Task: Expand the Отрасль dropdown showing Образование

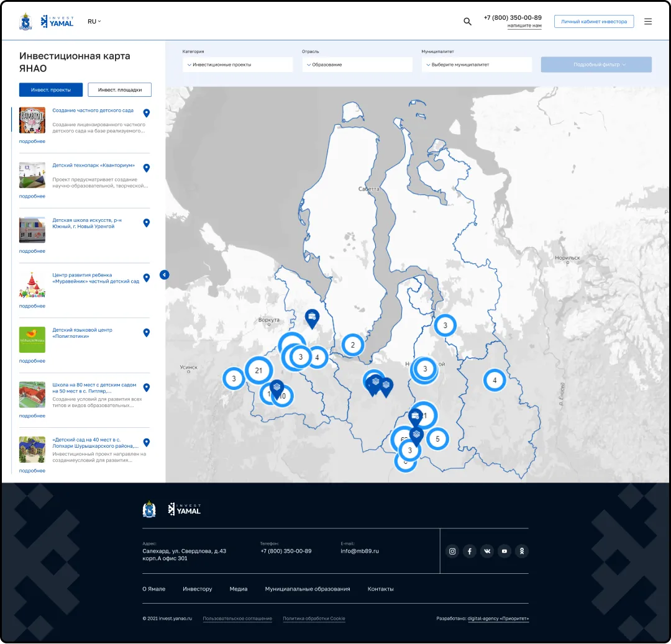Action: [x=357, y=65]
